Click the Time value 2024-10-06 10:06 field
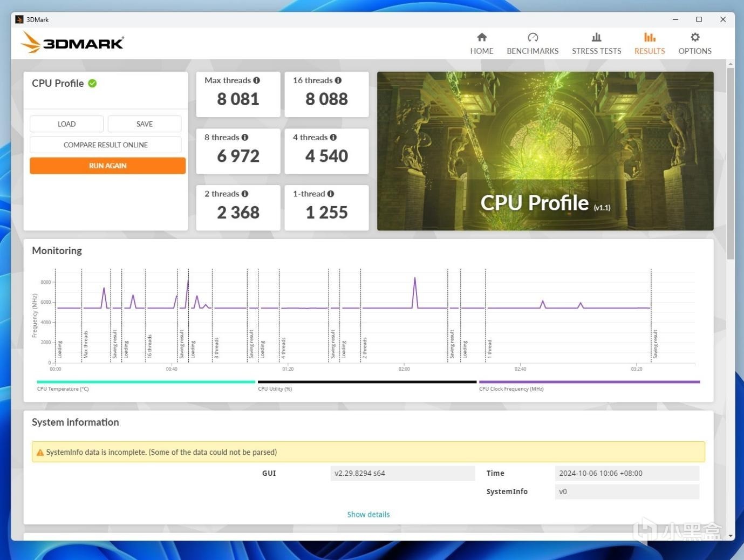Viewport: 744px width, 560px height. 627,473
